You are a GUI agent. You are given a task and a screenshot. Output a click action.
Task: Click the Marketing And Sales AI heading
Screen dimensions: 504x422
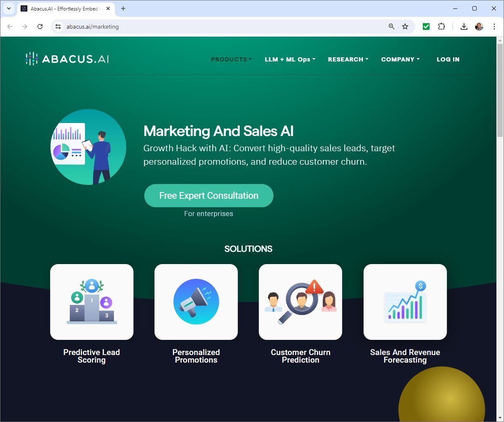(x=218, y=131)
